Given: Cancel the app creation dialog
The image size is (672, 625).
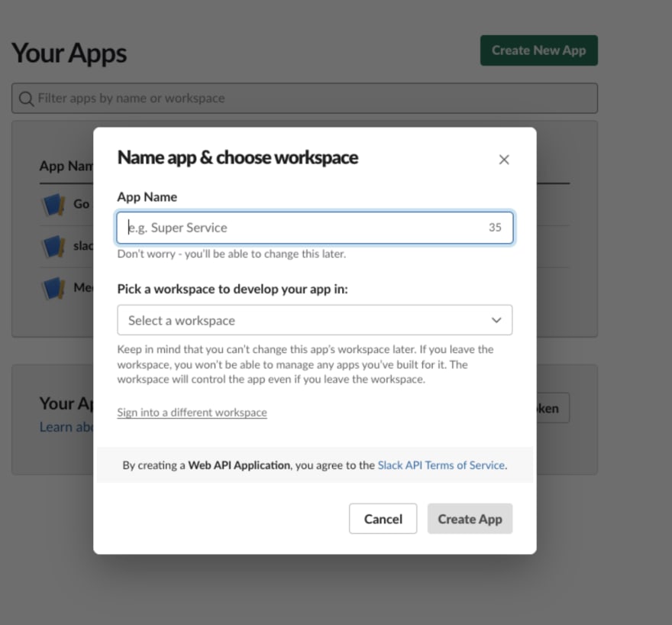Looking at the screenshot, I should [x=383, y=519].
